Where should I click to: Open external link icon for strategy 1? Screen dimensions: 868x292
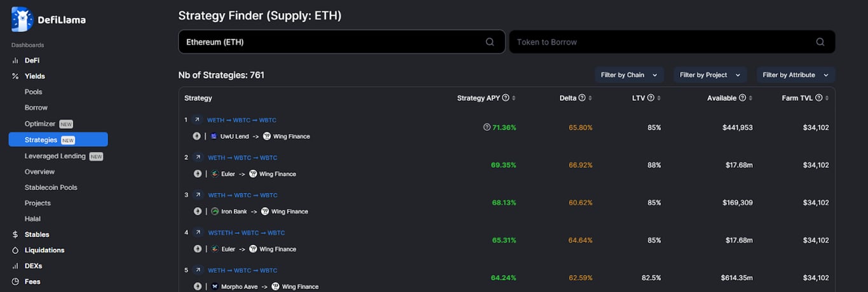point(198,119)
